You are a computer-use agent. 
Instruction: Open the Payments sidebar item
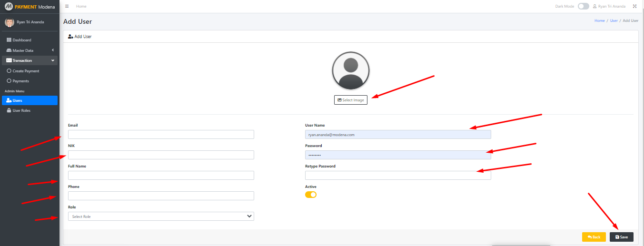20,81
